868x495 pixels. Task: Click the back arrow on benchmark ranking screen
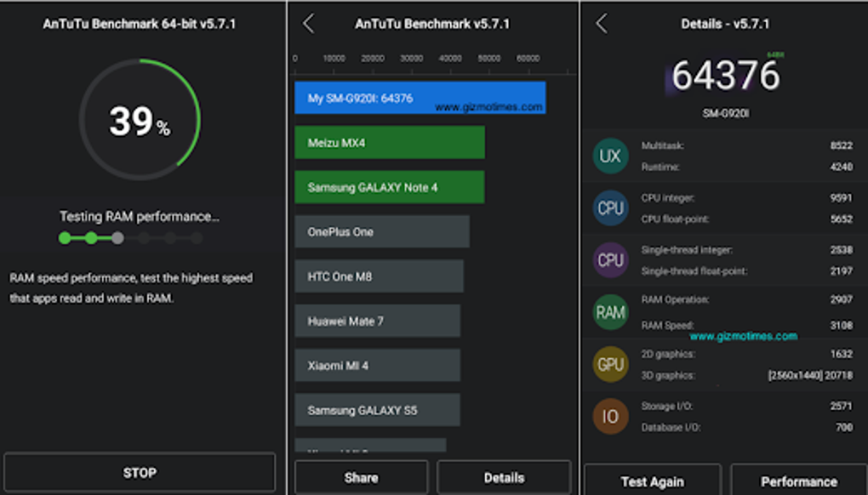(308, 25)
